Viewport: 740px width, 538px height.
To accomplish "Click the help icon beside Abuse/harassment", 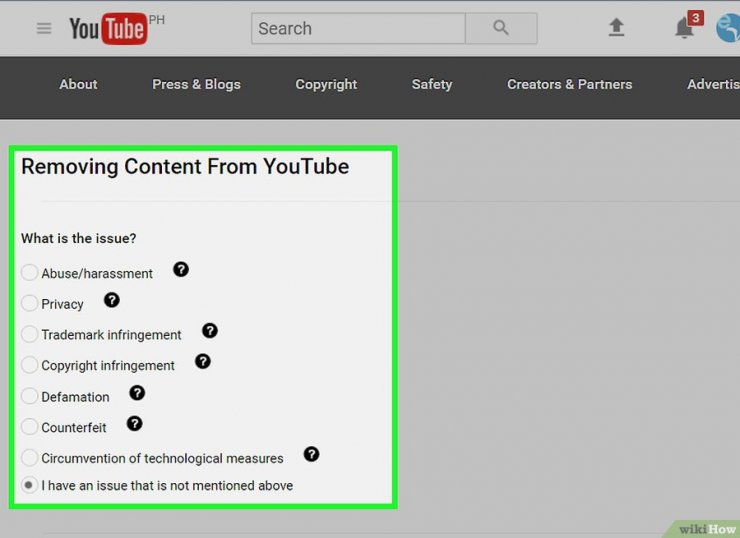I will (181, 269).
